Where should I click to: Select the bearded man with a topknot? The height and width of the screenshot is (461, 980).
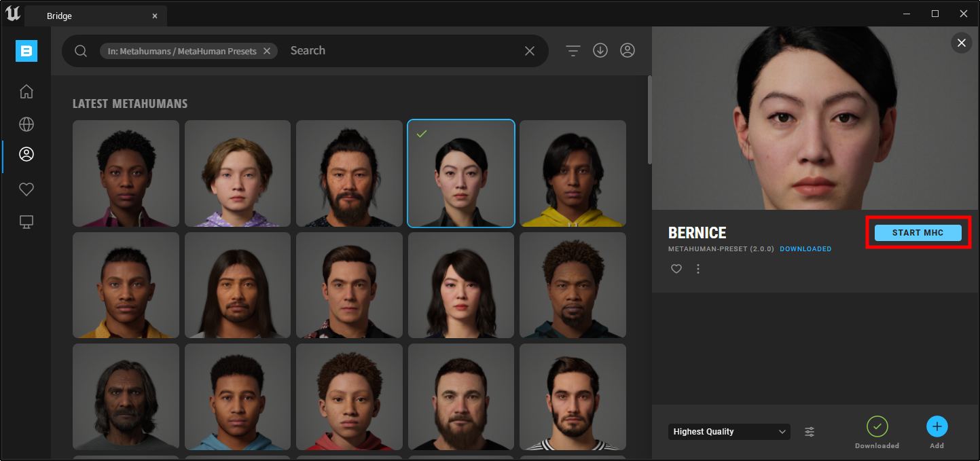(x=350, y=174)
